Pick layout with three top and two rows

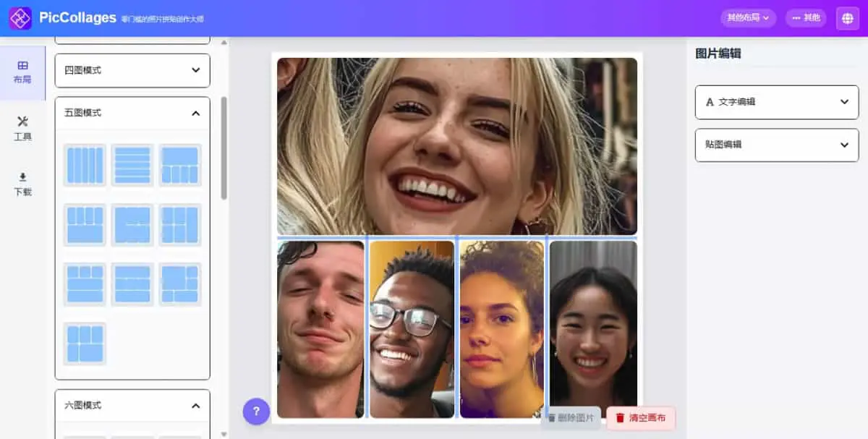tap(85, 284)
